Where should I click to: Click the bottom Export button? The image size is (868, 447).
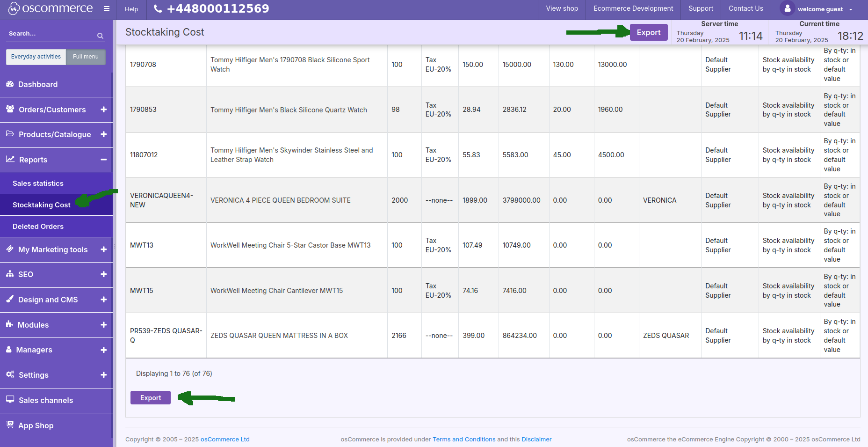coord(151,397)
